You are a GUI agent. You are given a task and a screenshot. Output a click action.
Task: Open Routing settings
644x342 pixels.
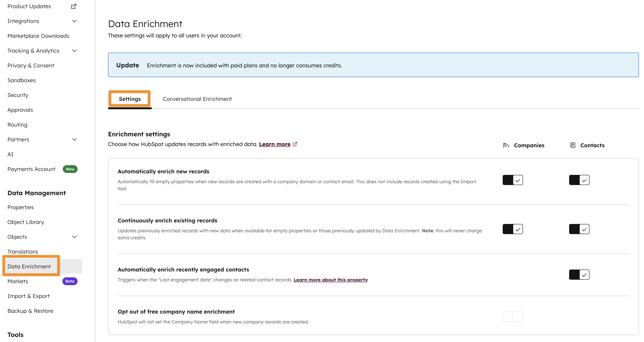pos(17,125)
